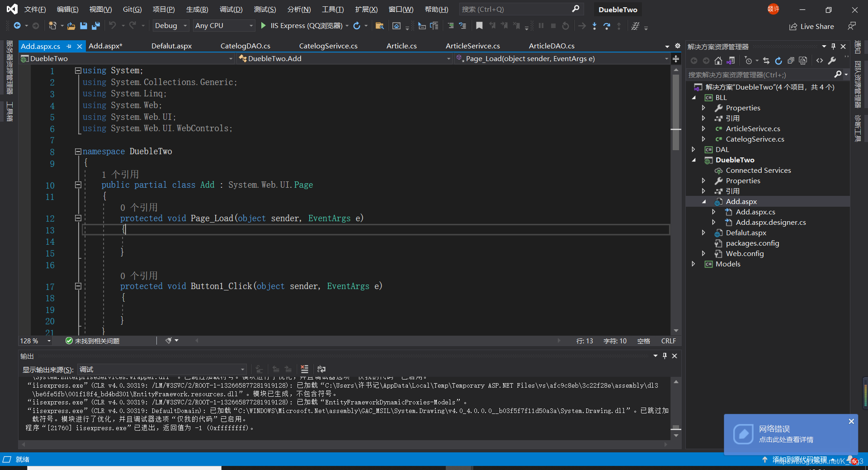Expand the Web.config tree node
Viewport: 868px width, 470px height.
[x=703, y=253]
